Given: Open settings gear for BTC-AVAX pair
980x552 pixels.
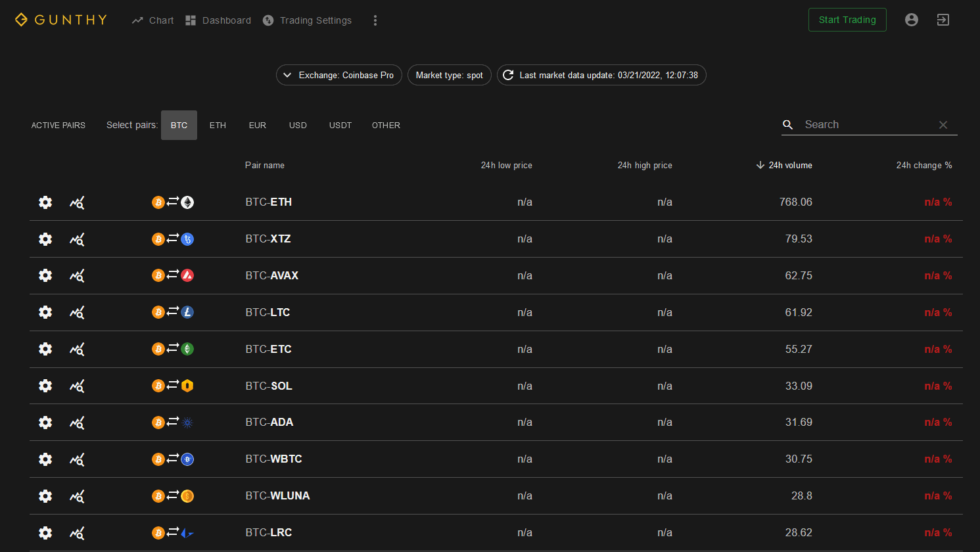Looking at the screenshot, I should coord(45,276).
